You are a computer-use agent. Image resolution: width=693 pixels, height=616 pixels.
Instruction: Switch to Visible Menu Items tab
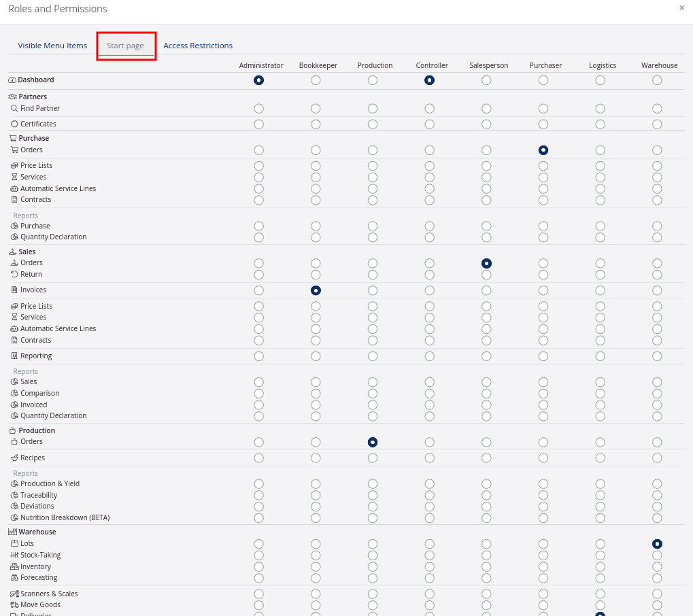tap(52, 46)
